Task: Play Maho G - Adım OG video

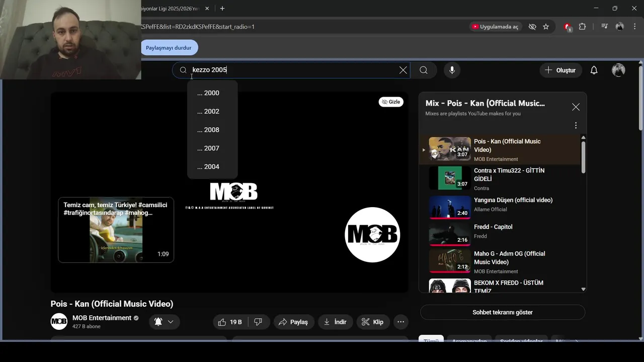Action: [x=500, y=262]
